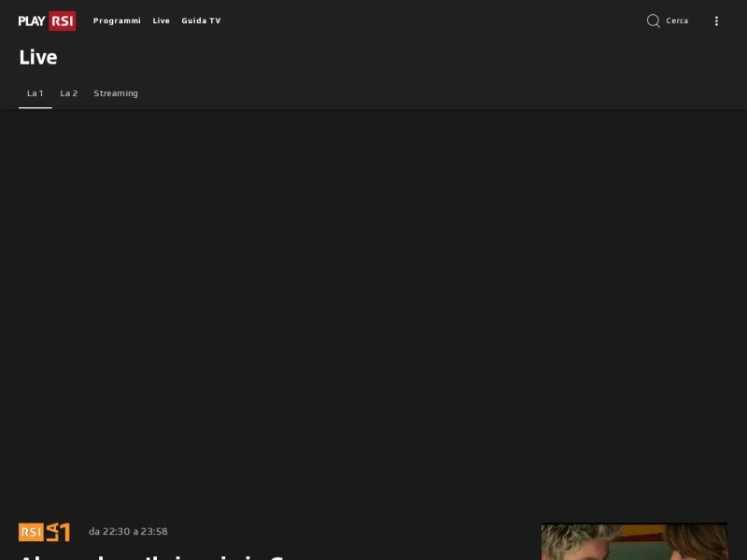Go to Live in the top navigation
Image resolution: width=747 pixels, height=560 pixels.
tap(161, 21)
